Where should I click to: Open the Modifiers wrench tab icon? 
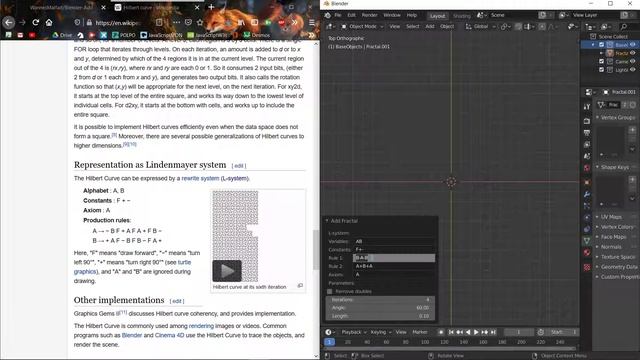point(587,194)
